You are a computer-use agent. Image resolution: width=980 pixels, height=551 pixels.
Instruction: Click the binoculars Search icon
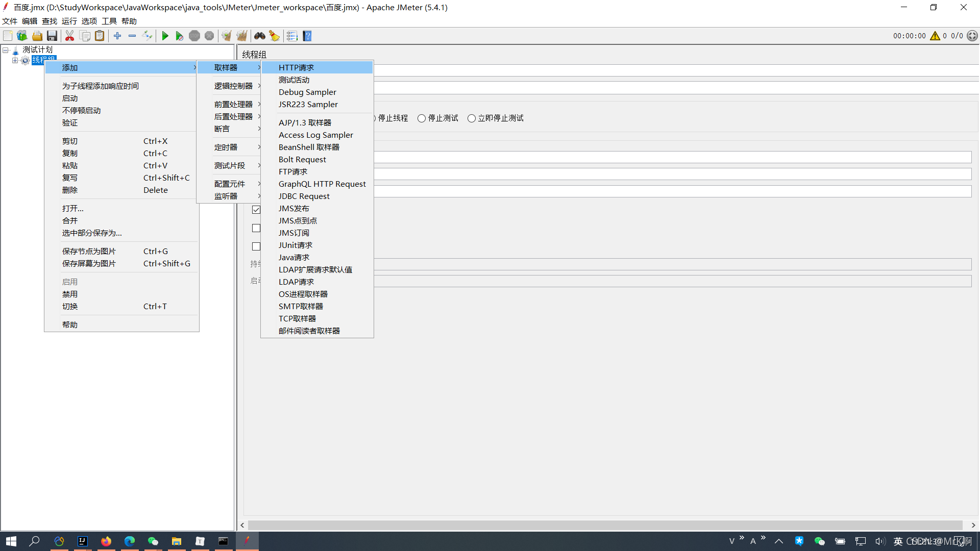(x=260, y=36)
